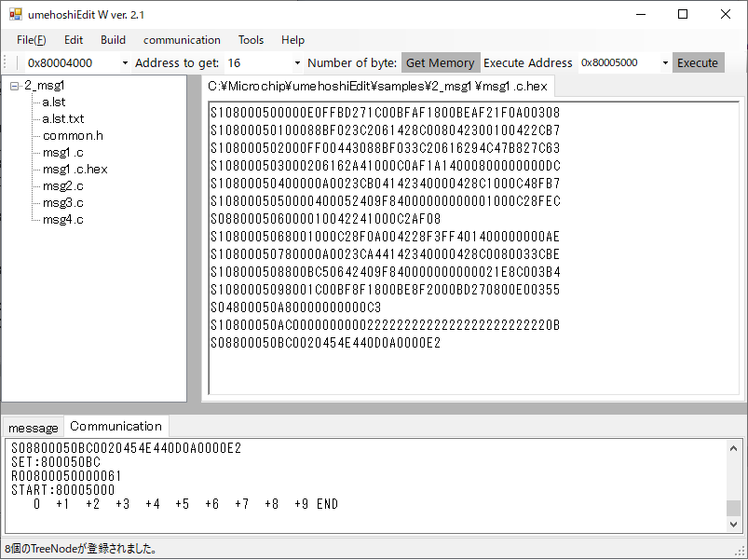Image resolution: width=748 pixels, height=560 pixels.
Task: Expand the 0x80004000 address dropdown
Action: [125, 63]
